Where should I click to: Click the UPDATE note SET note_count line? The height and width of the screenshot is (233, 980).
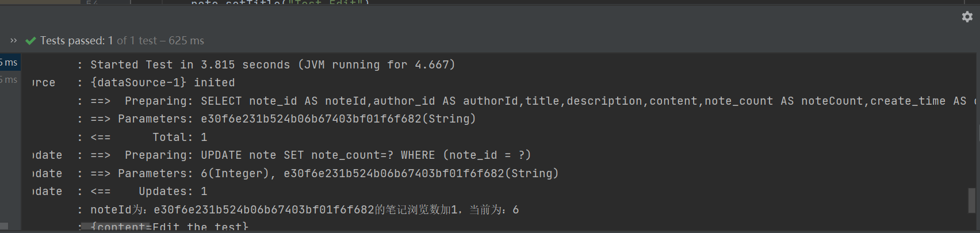[311, 155]
